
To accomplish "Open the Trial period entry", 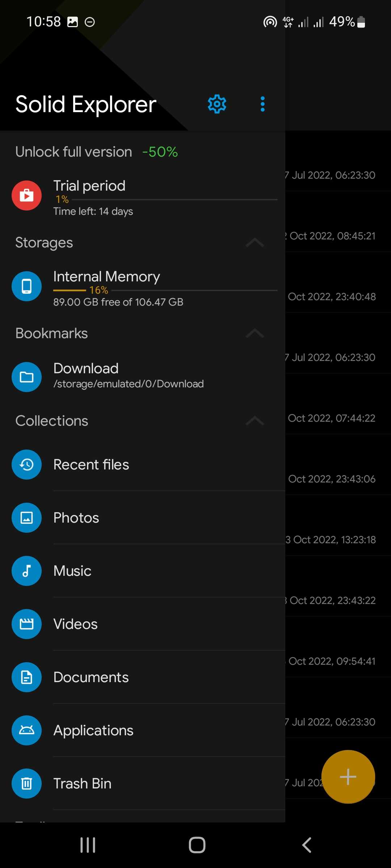I will [x=143, y=196].
